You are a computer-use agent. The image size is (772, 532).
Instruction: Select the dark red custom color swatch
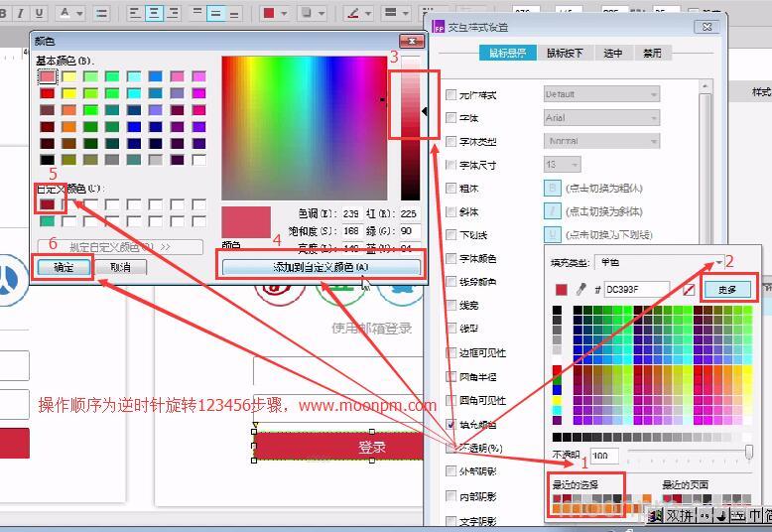pos(47,204)
